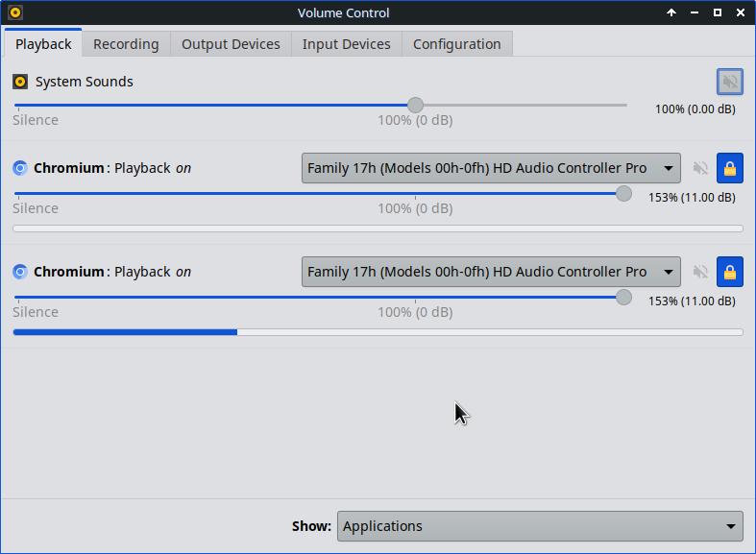This screenshot has height=554, width=756.
Task: Click the System Sounds volume slider handle
Action: coord(415,105)
